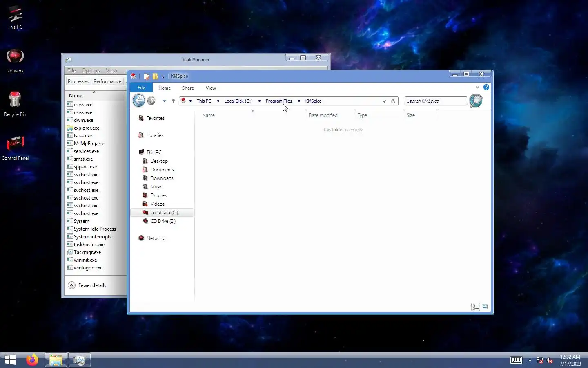Switch to details view layout

point(476,307)
